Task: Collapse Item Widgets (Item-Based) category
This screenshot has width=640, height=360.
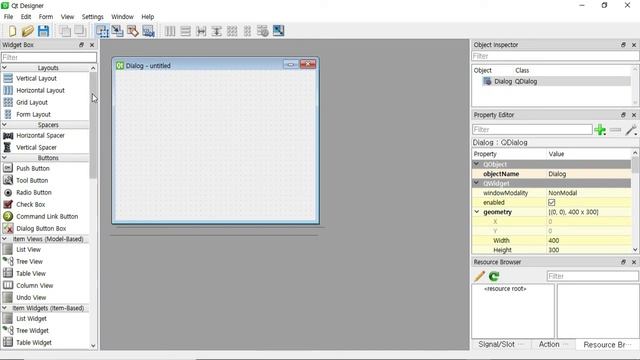Action: [x=5, y=308]
